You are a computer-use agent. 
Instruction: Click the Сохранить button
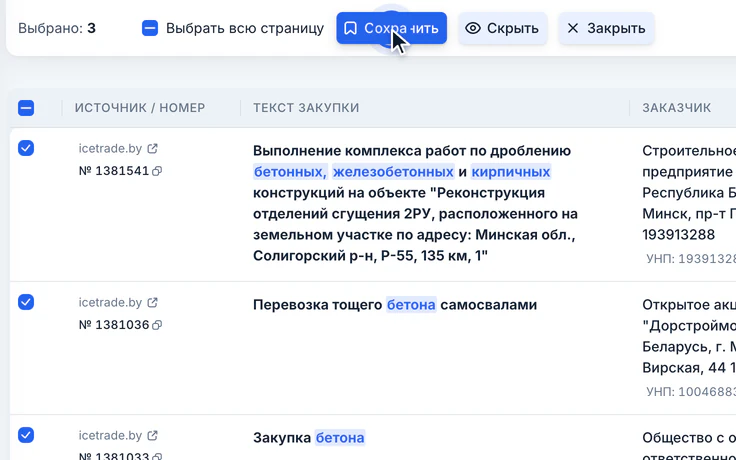[391, 28]
